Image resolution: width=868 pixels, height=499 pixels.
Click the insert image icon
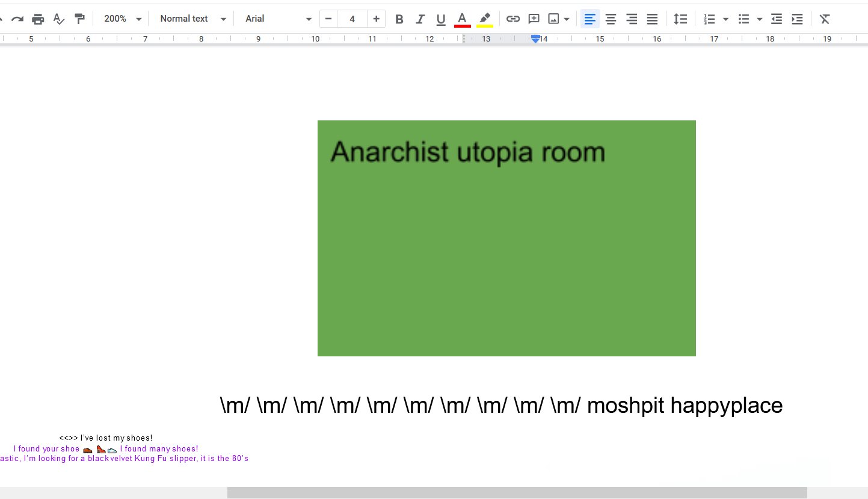(x=553, y=19)
